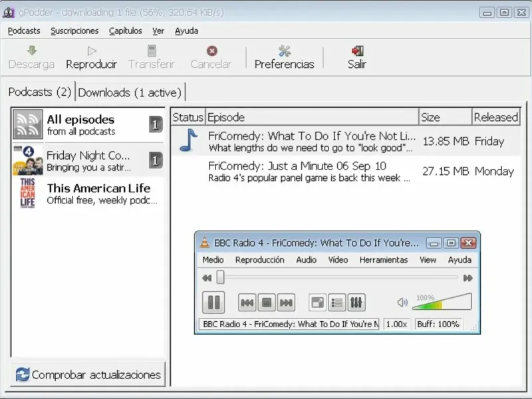This screenshot has width=532, height=399.
Task: Open the VLC Audio menu
Action: 307,260
